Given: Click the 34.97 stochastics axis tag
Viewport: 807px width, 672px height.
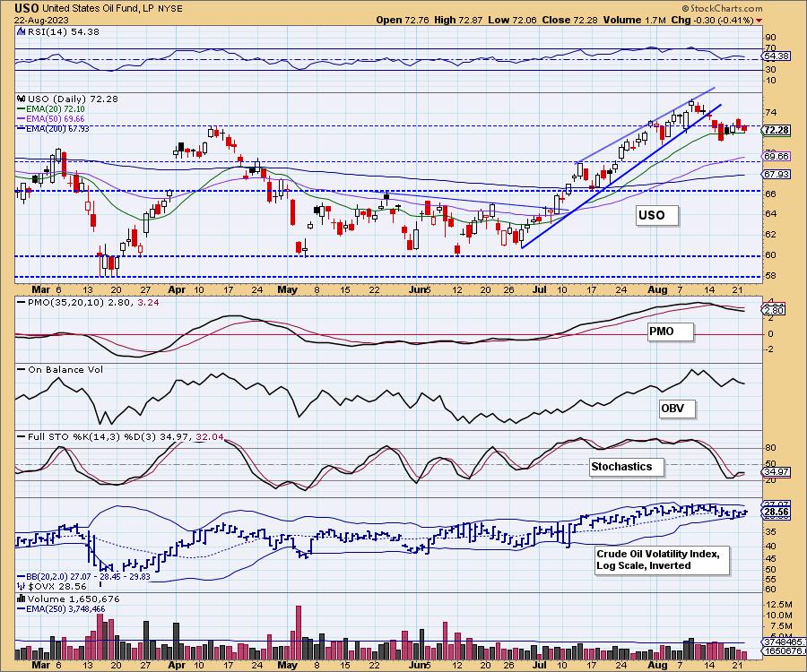Looking at the screenshot, I should [777, 471].
